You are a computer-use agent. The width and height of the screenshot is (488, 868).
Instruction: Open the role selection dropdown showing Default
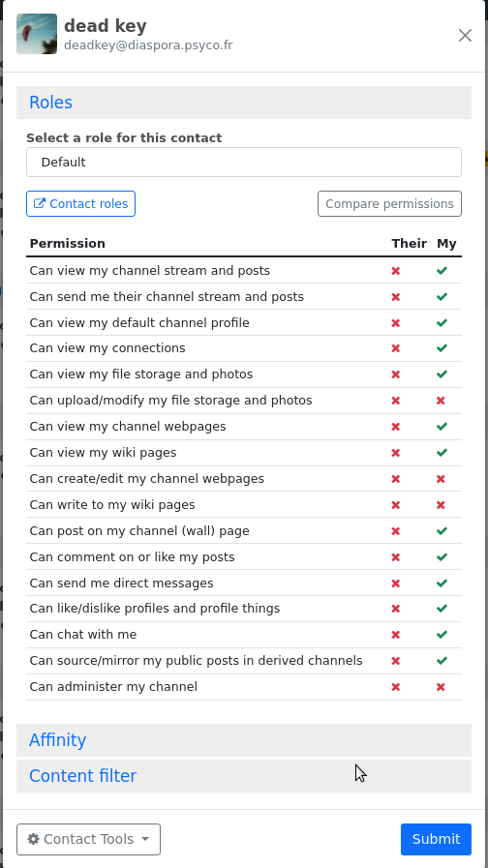[x=244, y=163]
